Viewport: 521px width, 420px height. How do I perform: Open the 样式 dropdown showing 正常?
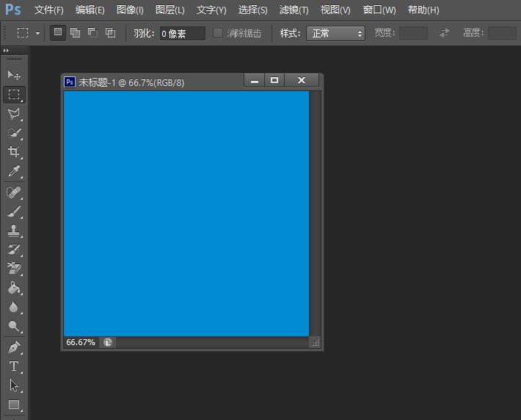(335, 33)
